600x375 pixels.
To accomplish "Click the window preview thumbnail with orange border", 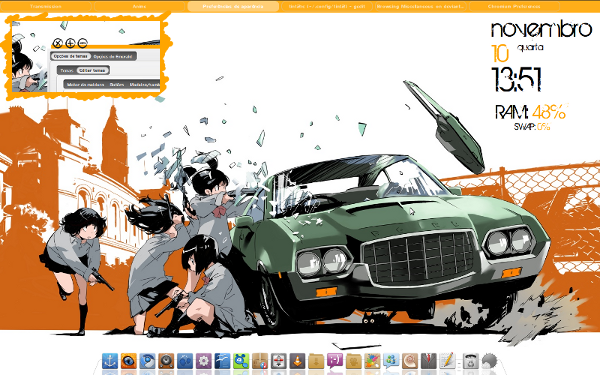I will (86, 56).
